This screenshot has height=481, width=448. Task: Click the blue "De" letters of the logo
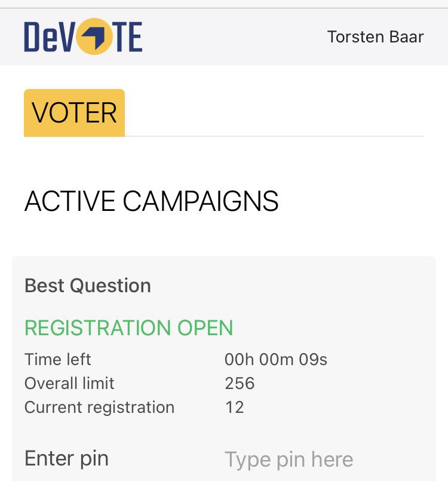[x=41, y=36]
